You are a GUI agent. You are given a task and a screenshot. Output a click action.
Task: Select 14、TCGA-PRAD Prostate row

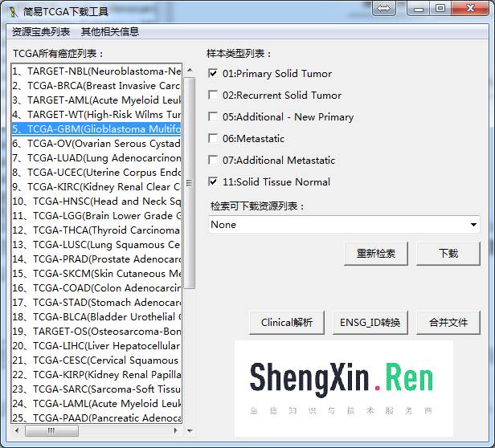pos(96,259)
